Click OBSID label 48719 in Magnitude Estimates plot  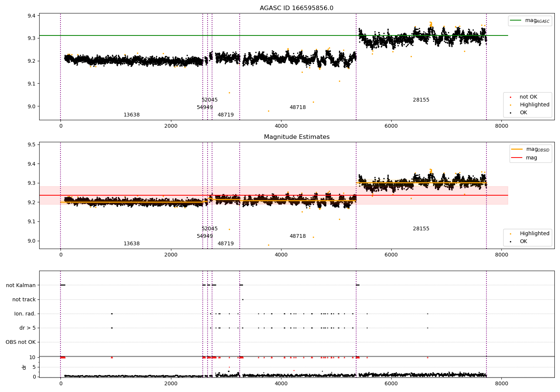click(225, 244)
